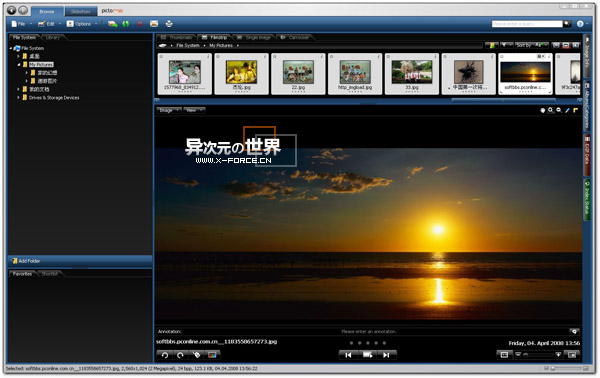Screen dimensions: 600x378
Task: Switch to Single Image view tab
Action: (254, 37)
